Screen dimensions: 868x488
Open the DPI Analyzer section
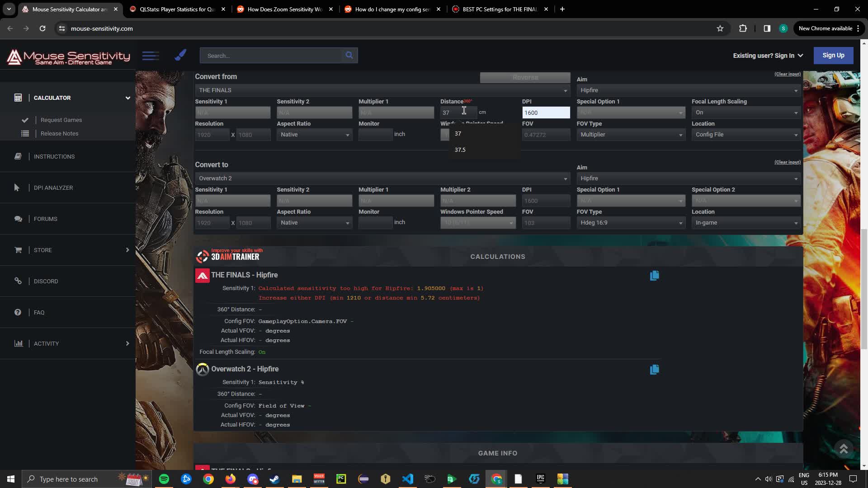tap(18, 188)
